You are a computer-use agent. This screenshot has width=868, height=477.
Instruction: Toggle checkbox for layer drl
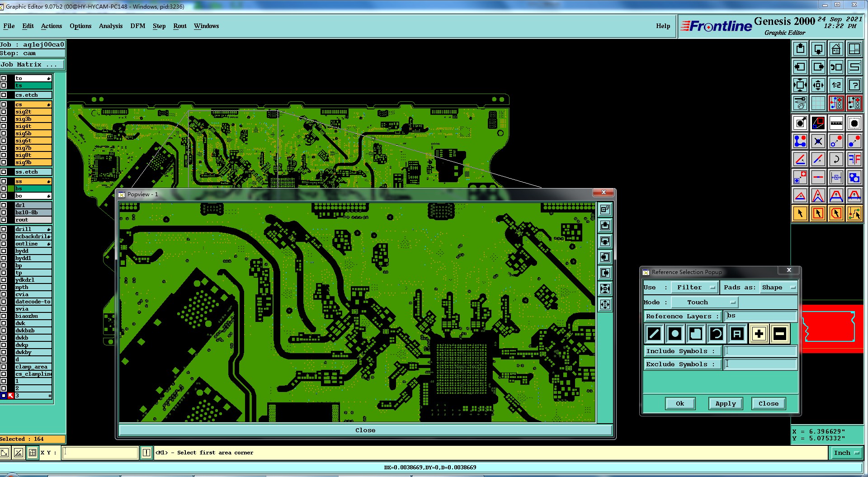click(4, 205)
